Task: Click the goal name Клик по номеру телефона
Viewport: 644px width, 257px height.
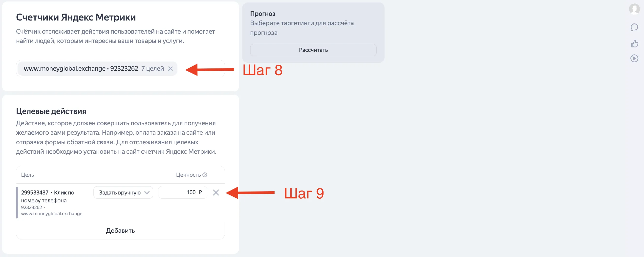Action: (47, 196)
